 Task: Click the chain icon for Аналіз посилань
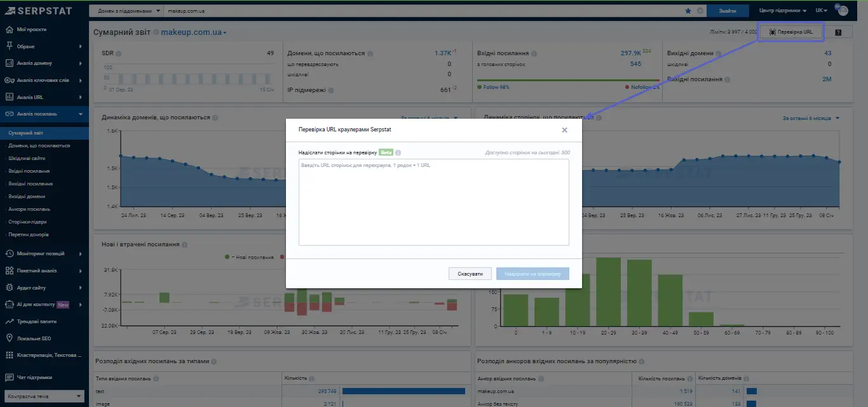9,114
